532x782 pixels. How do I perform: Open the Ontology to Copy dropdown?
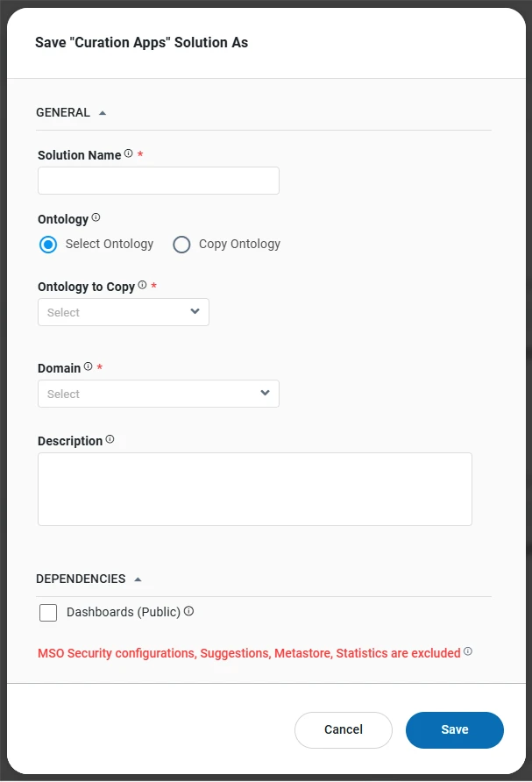click(123, 312)
